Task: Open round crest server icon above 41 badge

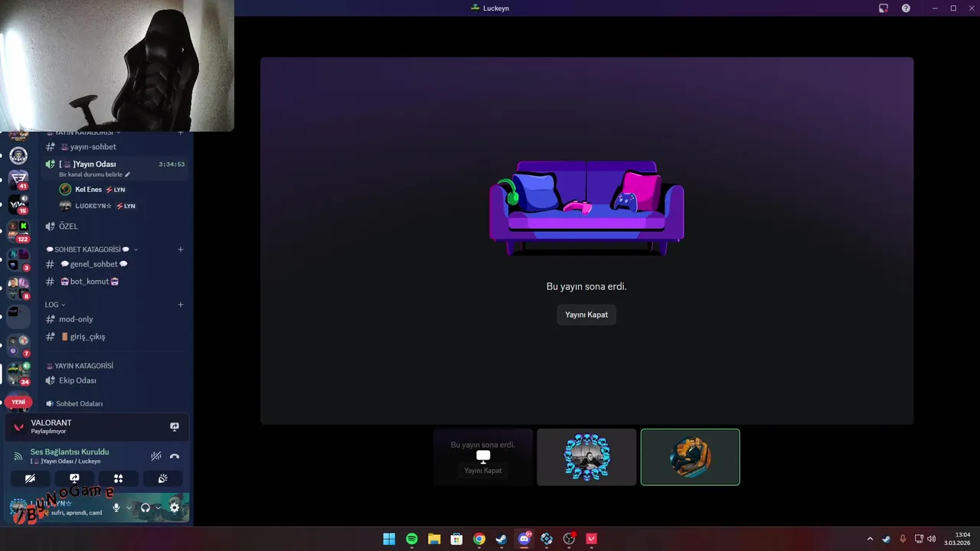Action: tap(18, 155)
